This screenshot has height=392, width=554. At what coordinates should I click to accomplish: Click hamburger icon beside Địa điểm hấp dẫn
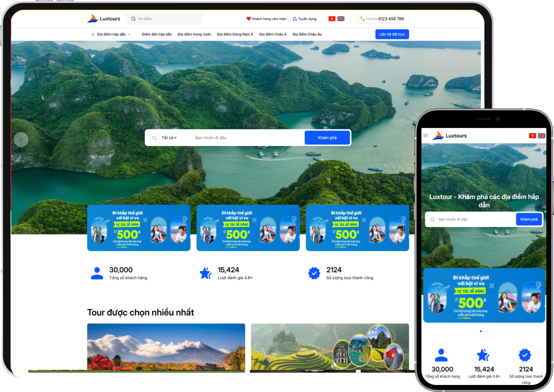[x=93, y=34]
